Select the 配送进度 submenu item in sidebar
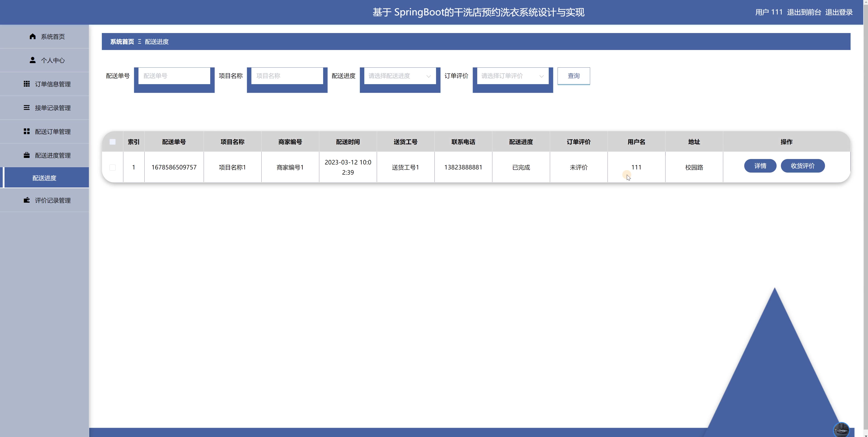The image size is (868, 437). [x=45, y=178]
